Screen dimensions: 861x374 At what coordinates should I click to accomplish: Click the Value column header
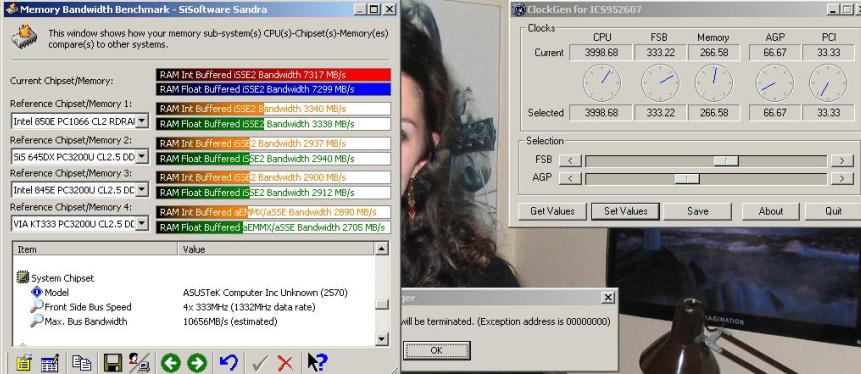click(276, 249)
